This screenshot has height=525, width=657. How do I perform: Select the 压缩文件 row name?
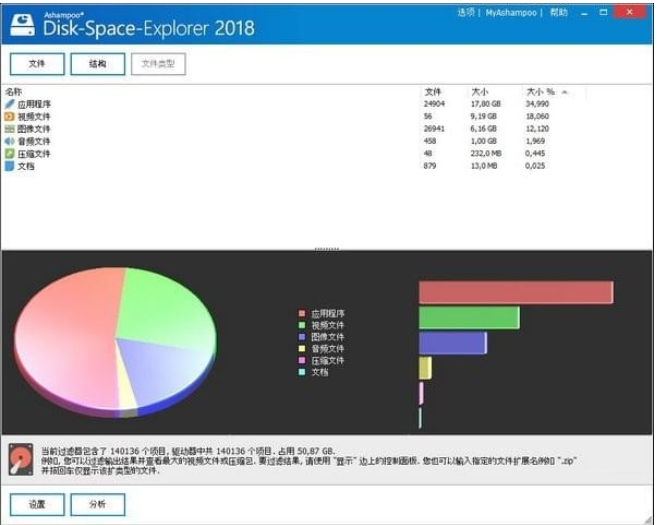tap(34, 154)
